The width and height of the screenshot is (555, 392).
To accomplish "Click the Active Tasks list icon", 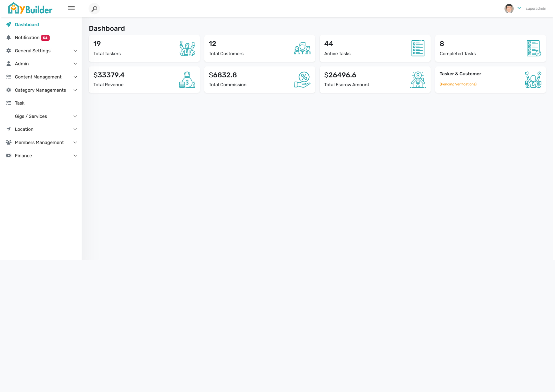I will [x=418, y=48].
